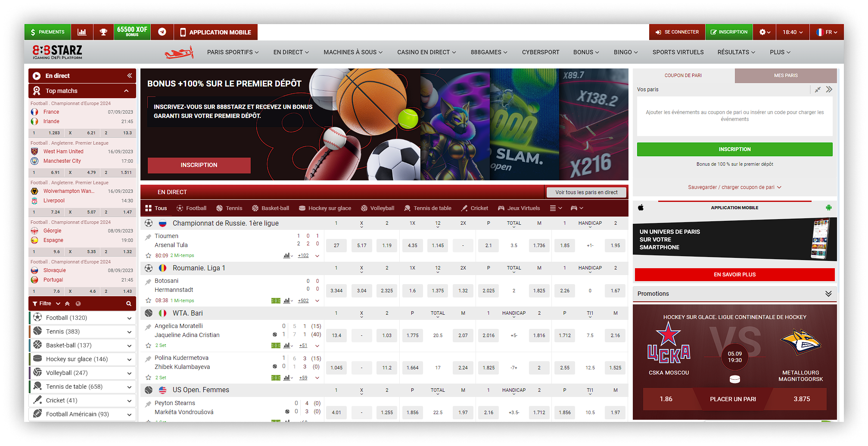
Task: Click the red airplane Aviator icon
Action: (179, 53)
